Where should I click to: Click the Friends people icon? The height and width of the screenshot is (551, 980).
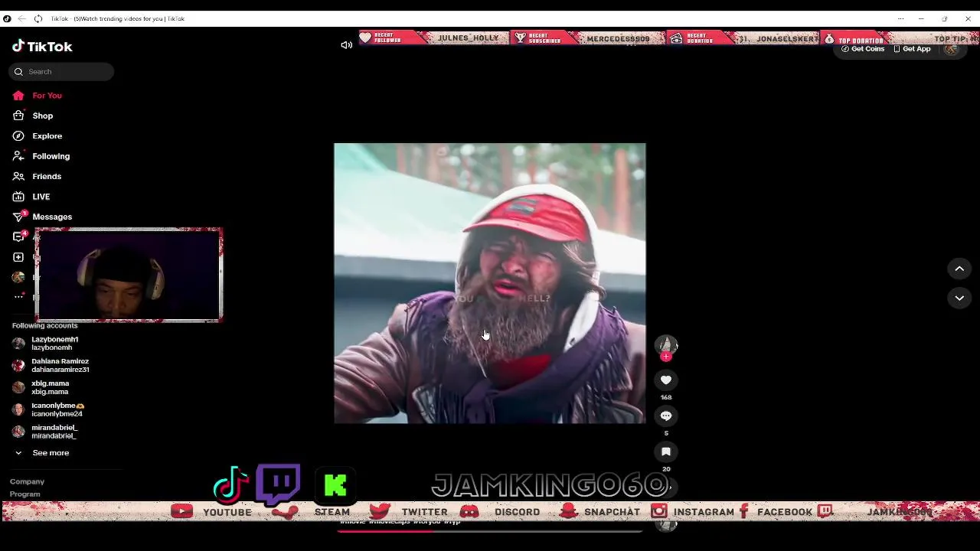point(18,177)
